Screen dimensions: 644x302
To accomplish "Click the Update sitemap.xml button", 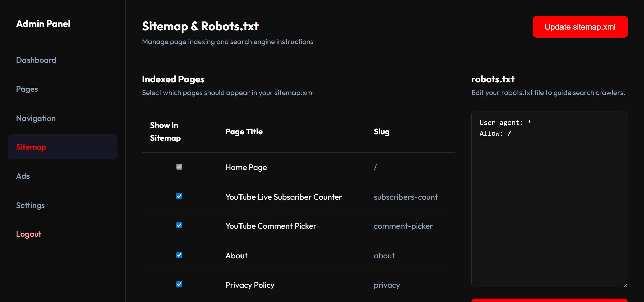I will click(x=580, y=27).
